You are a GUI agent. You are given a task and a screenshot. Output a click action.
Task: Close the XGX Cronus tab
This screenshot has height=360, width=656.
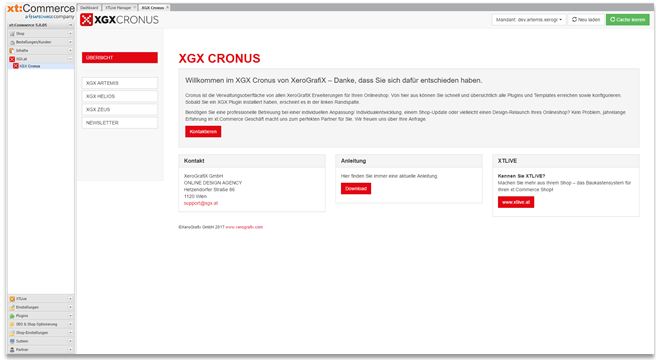point(167,8)
